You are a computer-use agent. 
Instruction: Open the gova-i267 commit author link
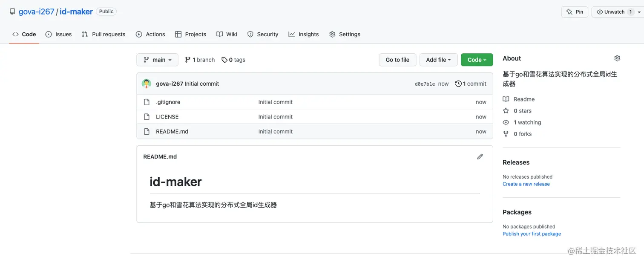pyautogui.click(x=170, y=84)
